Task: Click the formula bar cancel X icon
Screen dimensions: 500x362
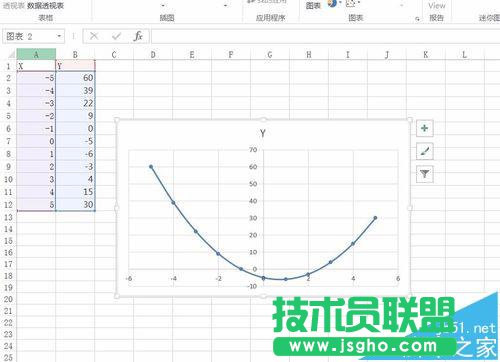Action: point(94,36)
